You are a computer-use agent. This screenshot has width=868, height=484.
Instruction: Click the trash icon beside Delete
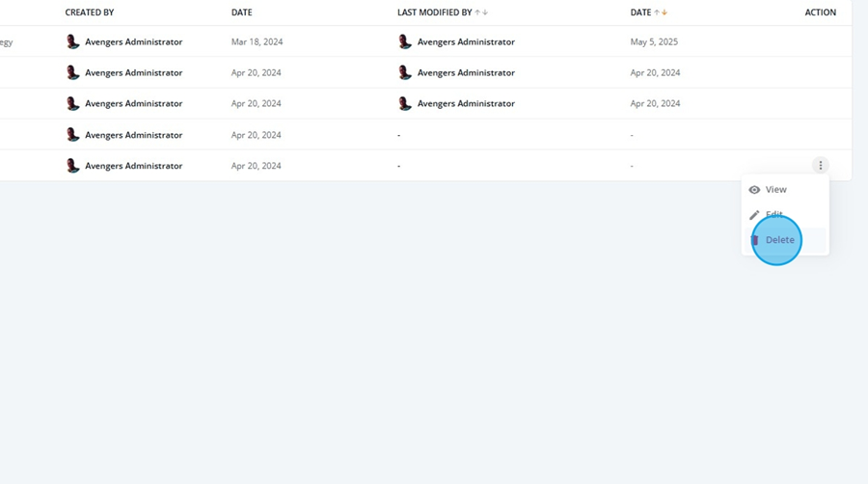tap(754, 240)
